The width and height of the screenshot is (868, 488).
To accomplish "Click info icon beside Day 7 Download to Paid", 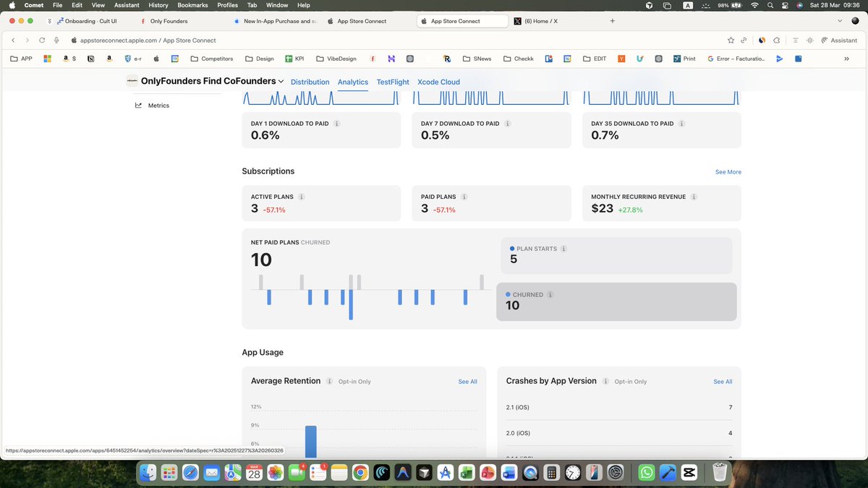I will pos(508,124).
